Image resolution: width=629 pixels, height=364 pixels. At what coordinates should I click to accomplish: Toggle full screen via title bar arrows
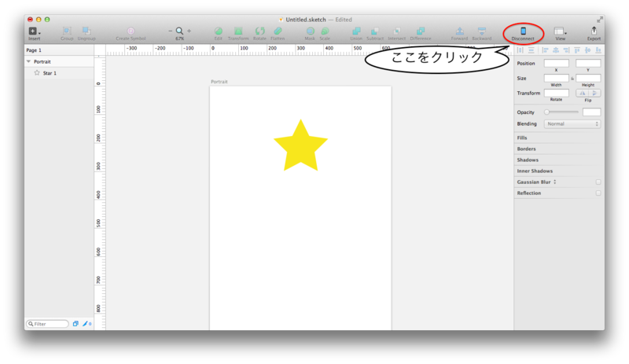point(599,20)
